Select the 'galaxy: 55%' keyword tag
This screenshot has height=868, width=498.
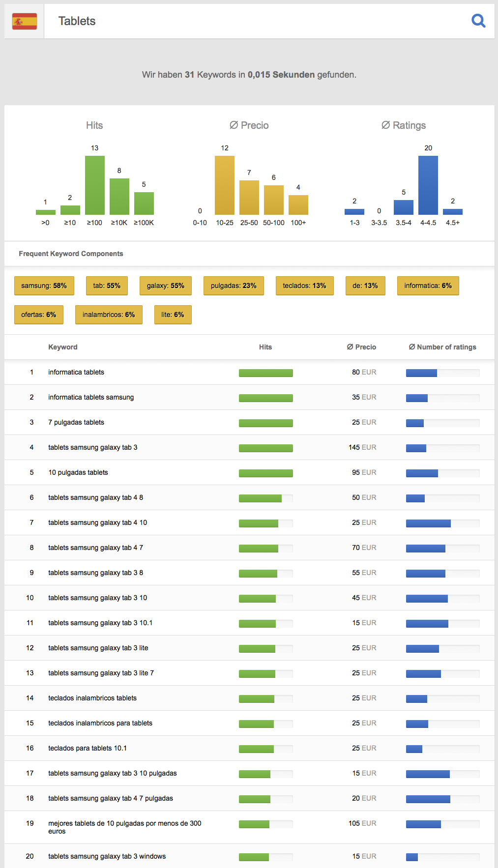tap(165, 286)
